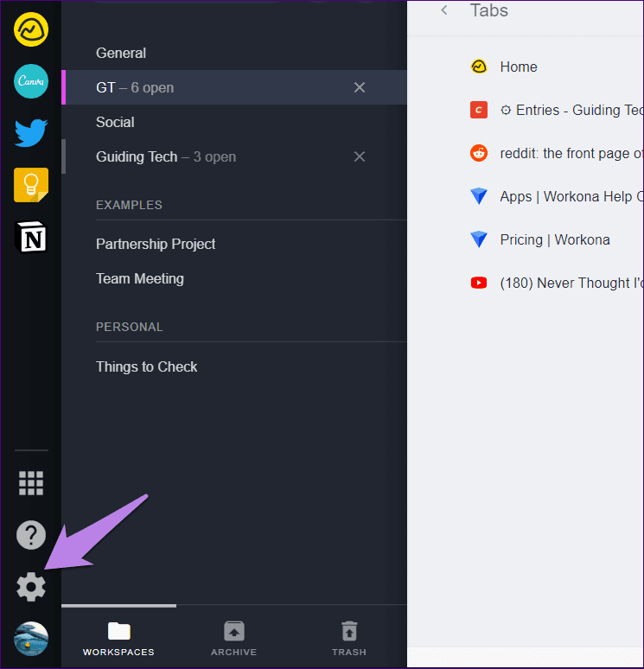Viewport: 644px width, 669px height.
Task: Close the GT workspace with X
Action: tap(360, 87)
